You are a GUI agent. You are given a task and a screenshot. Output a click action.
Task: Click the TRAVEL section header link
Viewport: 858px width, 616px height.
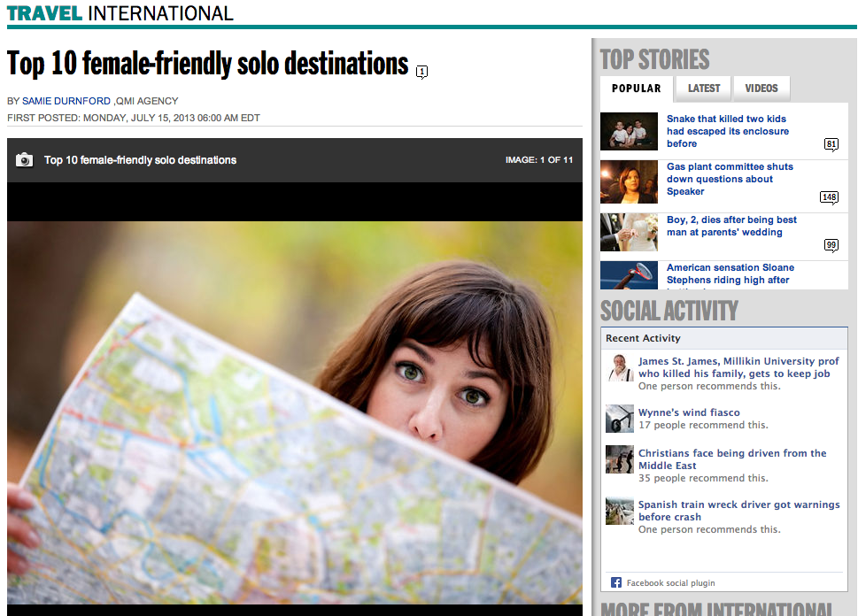(x=44, y=13)
